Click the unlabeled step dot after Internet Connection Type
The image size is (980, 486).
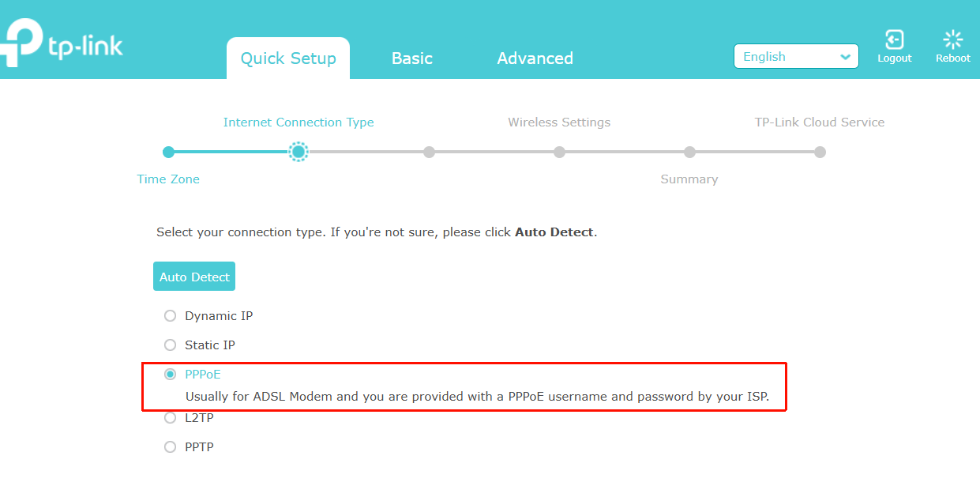click(429, 152)
